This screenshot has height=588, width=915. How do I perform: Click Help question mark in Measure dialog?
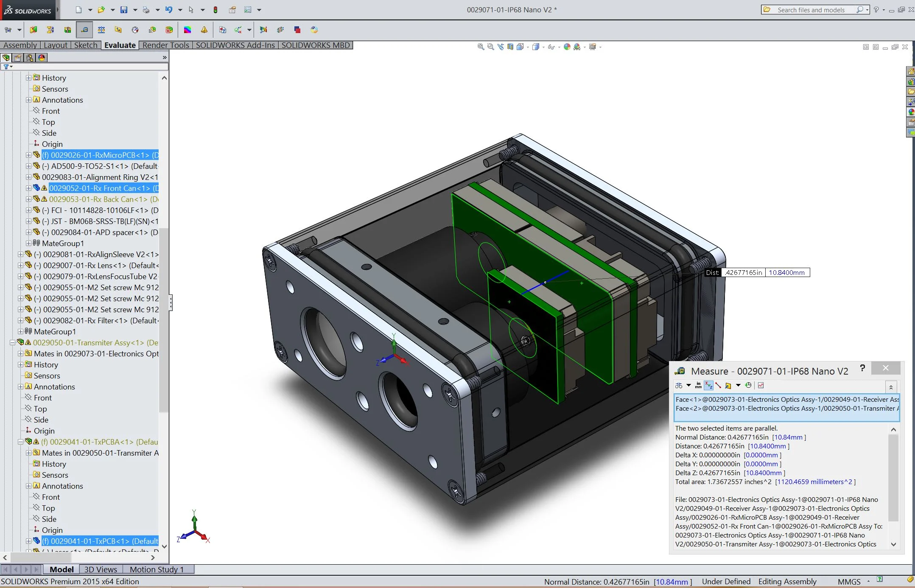[862, 368]
